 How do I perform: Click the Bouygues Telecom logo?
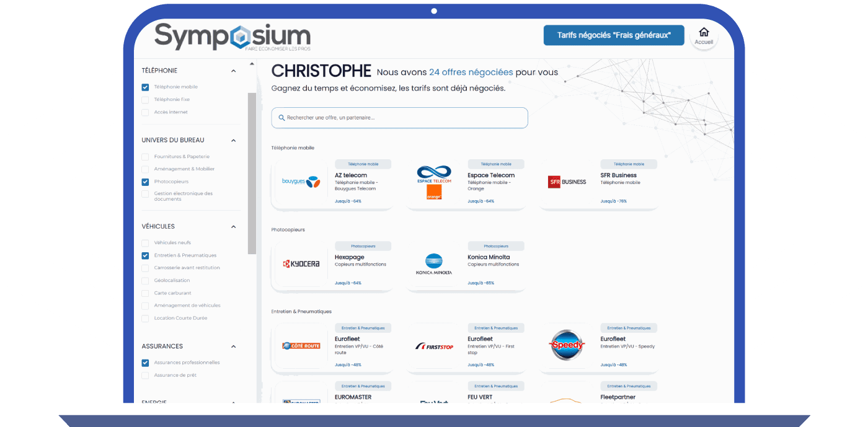301,182
